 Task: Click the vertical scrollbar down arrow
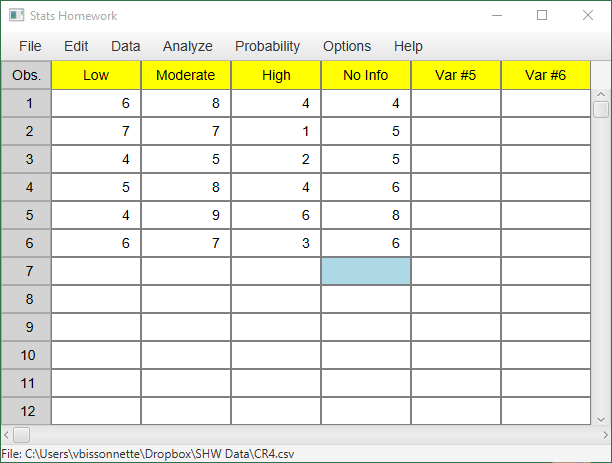pyautogui.click(x=601, y=420)
